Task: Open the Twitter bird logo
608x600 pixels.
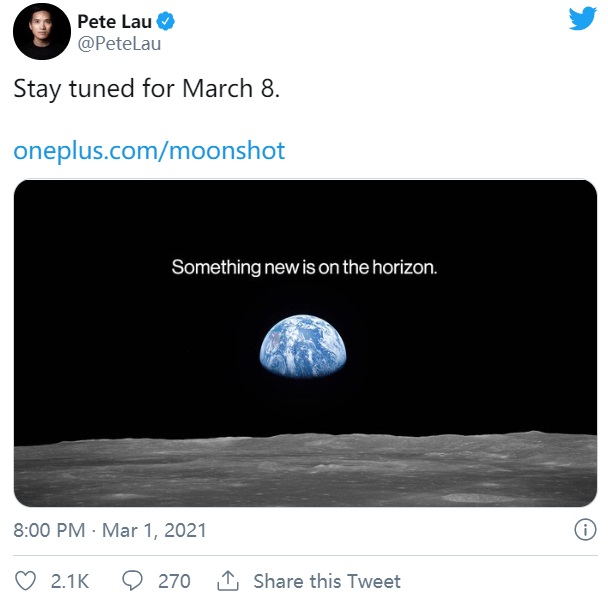Action: (x=582, y=19)
